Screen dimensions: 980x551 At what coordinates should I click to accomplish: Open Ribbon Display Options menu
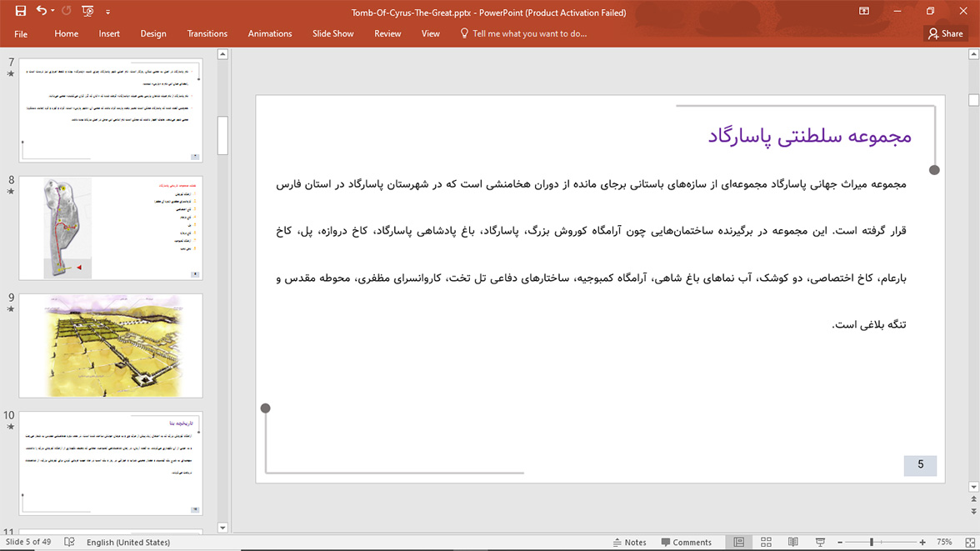click(x=864, y=11)
